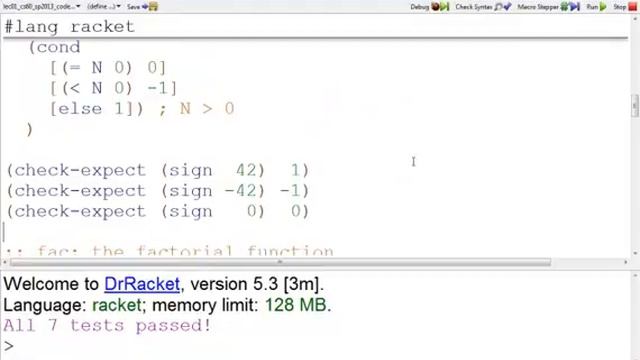Click the "All 7 tests passed!" message

click(107, 326)
